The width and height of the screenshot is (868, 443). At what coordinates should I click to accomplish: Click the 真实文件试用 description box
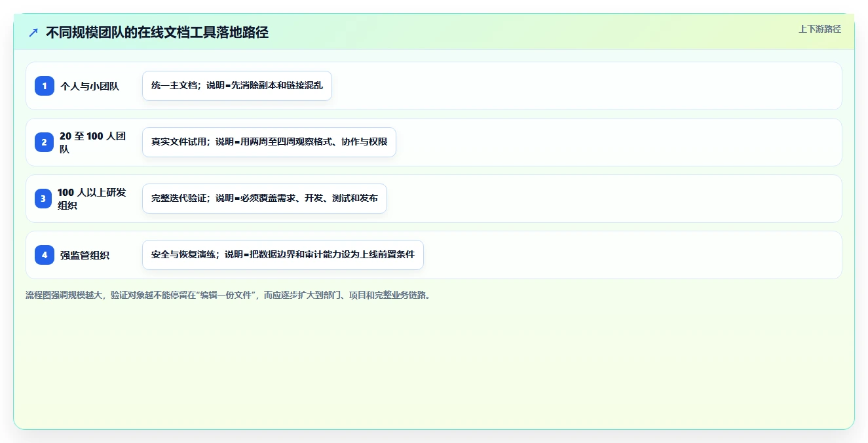269,142
